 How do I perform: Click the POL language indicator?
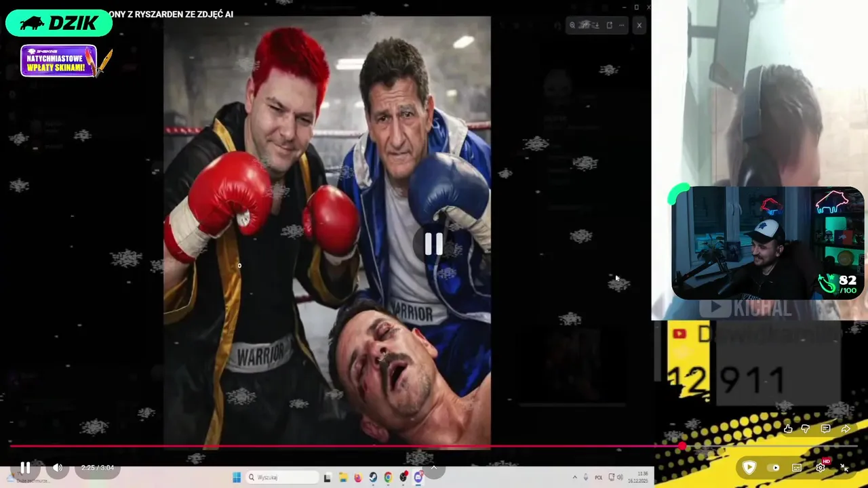[599, 477]
